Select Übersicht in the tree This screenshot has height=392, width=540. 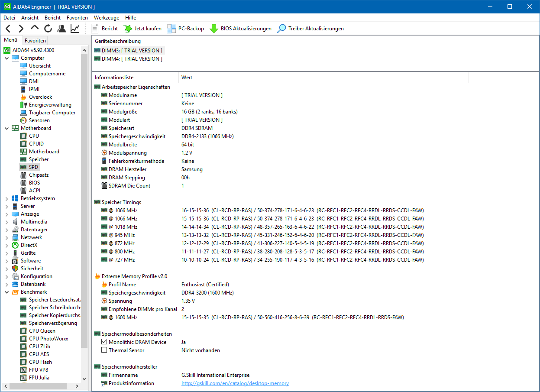tap(40, 66)
